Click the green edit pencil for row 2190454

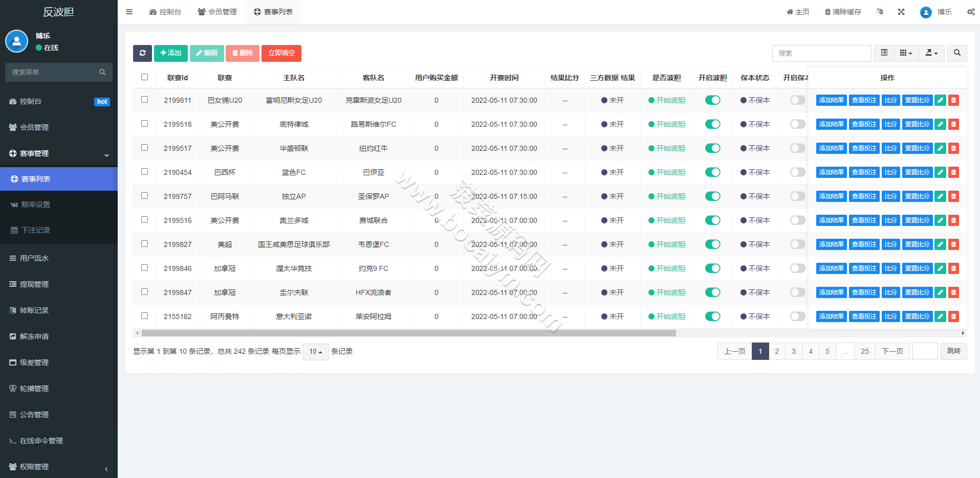click(x=940, y=172)
